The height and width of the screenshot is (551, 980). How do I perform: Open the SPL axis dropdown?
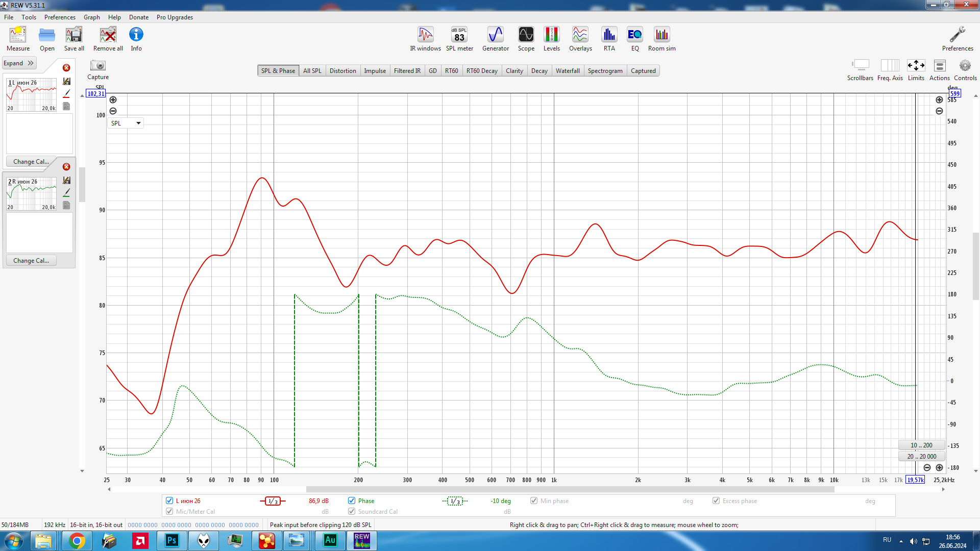pyautogui.click(x=126, y=123)
